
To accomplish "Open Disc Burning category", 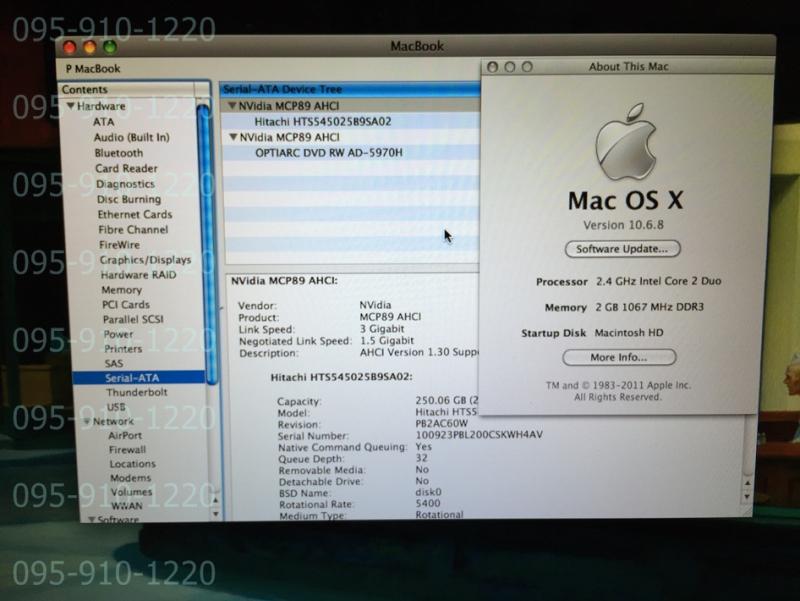I will tap(129, 199).
